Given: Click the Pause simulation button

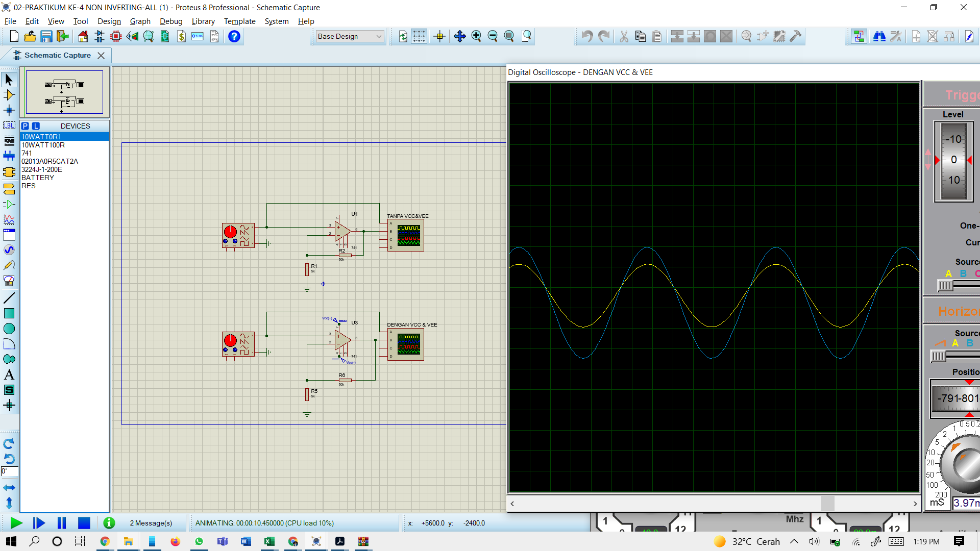Looking at the screenshot, I should [x=62, y=523].
